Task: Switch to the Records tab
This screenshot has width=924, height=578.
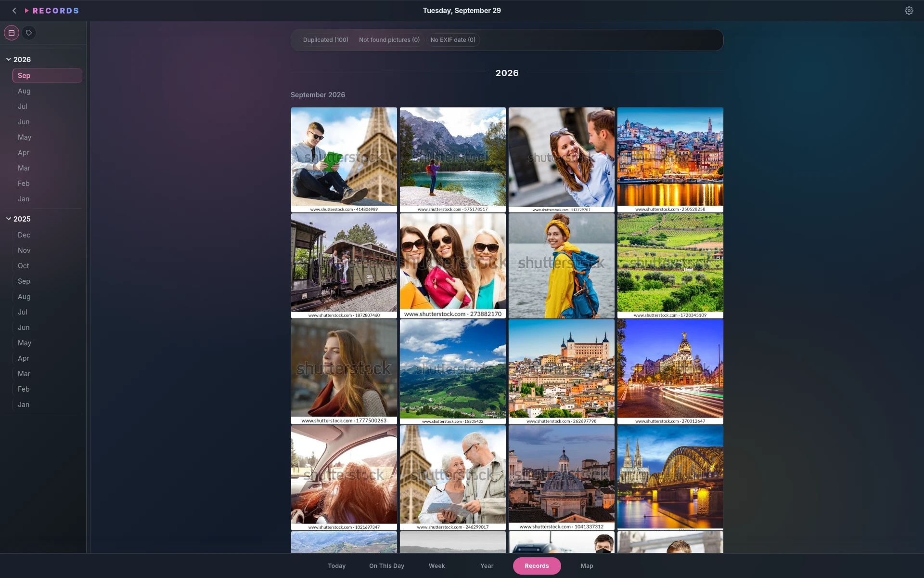Action: tap(537, 566)
